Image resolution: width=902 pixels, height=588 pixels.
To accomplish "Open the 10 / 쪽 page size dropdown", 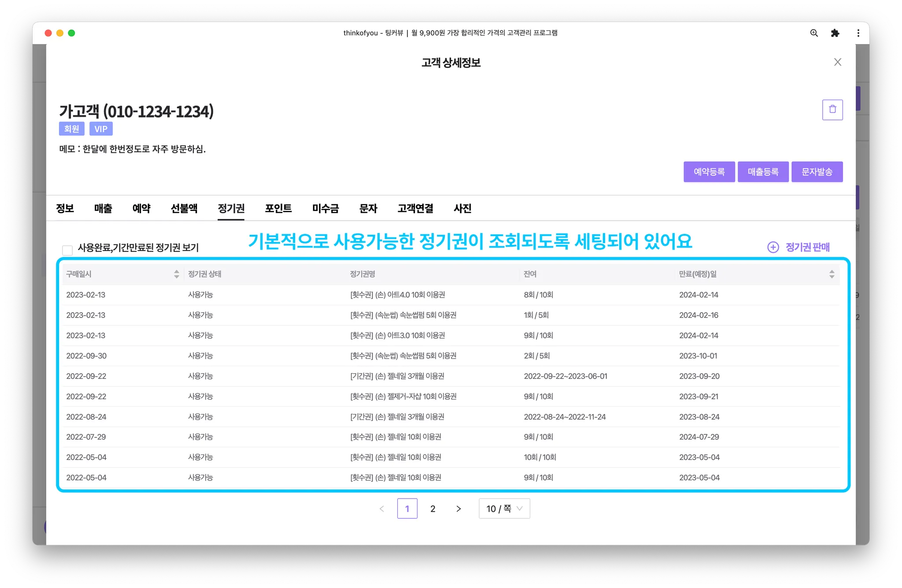I will coord(504,509).
